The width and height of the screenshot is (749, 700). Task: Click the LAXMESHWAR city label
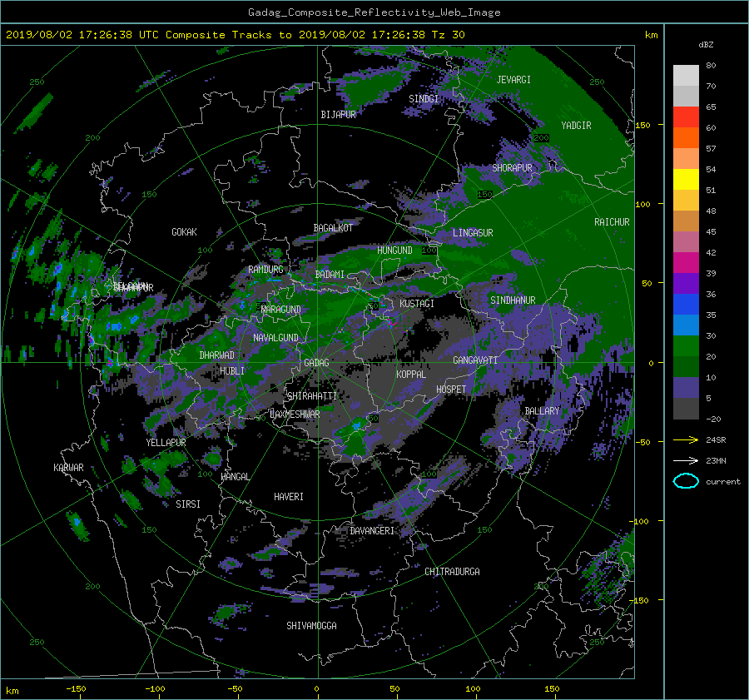tap(295, 415)
